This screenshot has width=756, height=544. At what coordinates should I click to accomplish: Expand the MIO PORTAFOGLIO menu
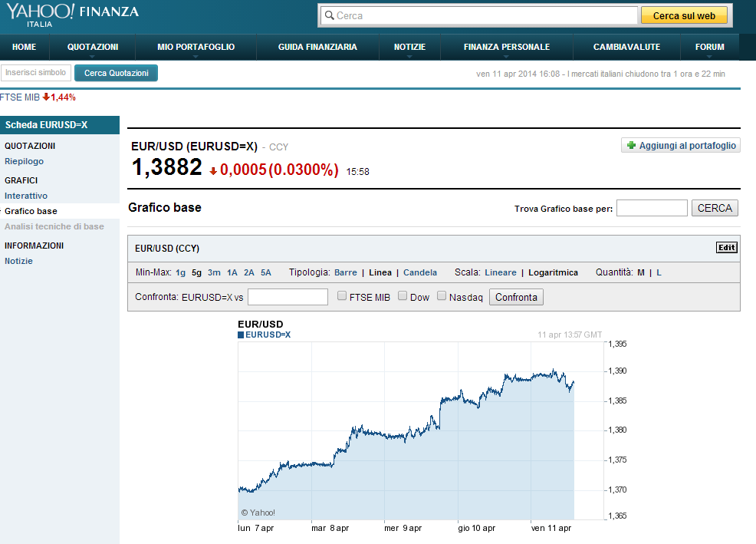point(196,47)
